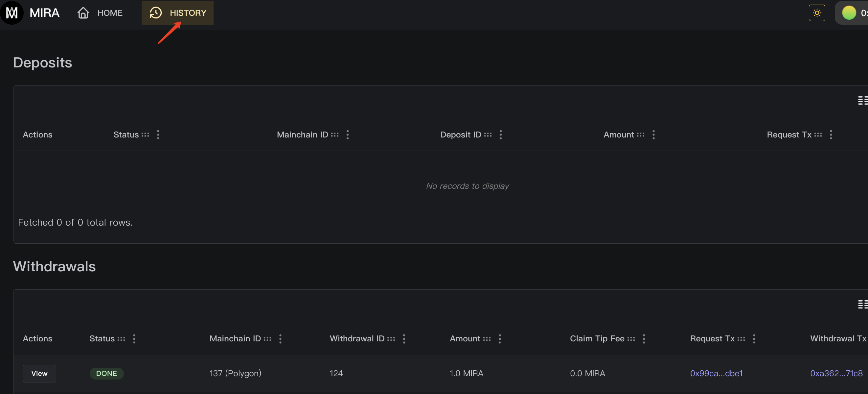Open Withdrawals table column chooser icon
Viewport: 868px width, 394px height.
pyautogui.click(x=862, y=304)
